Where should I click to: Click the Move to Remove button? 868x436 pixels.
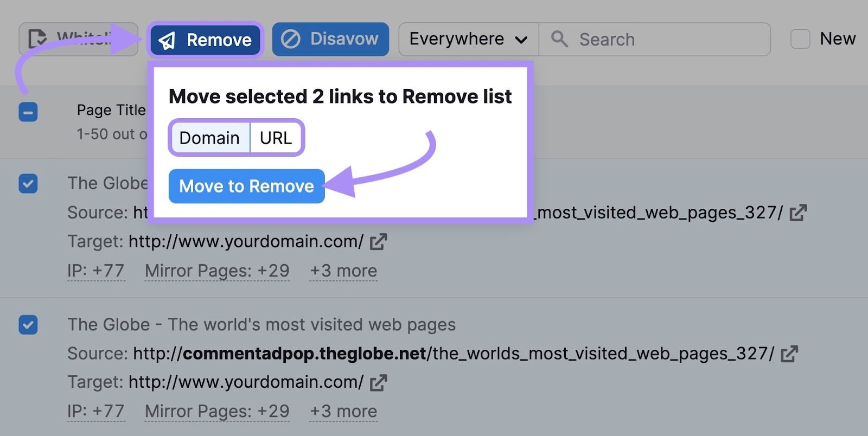(246, 186)
